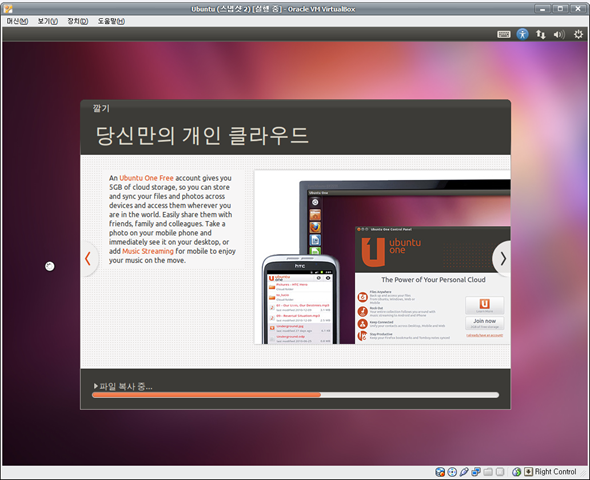Image resolution: width=590 pixels, height=480 pixels.
Task: Expand the 파일 복사 중 details triangle
Action: pos(96,386)
